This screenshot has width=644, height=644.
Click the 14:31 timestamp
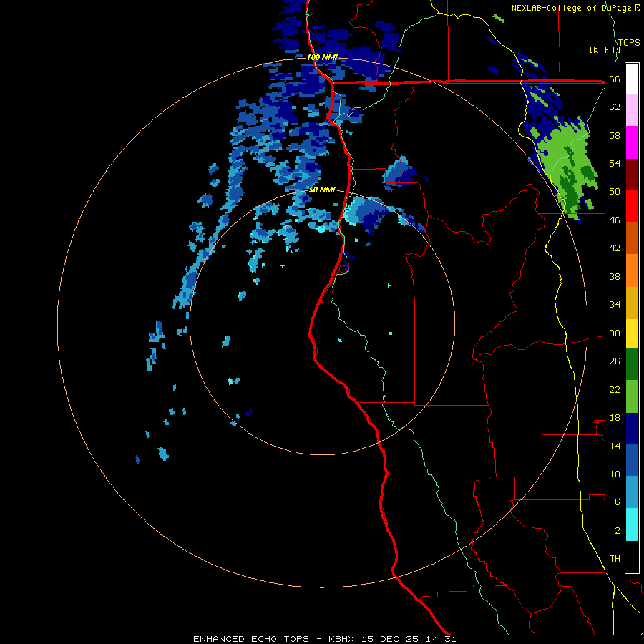pos(441,639)
